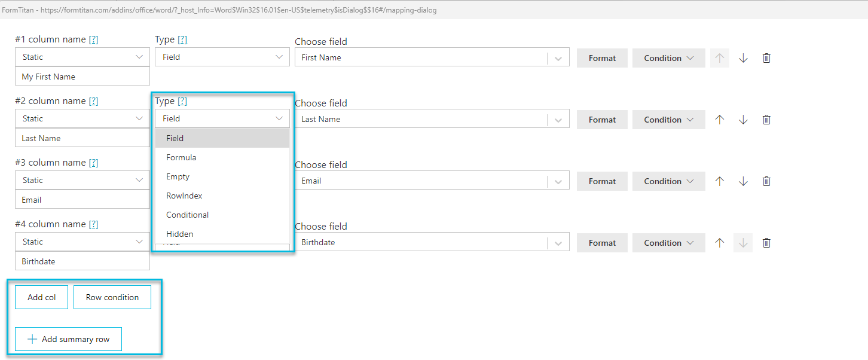The width and height of the screenshot is (868, 360).
Task: Open help for #1 column name
Action: click(x=93, y=39)
